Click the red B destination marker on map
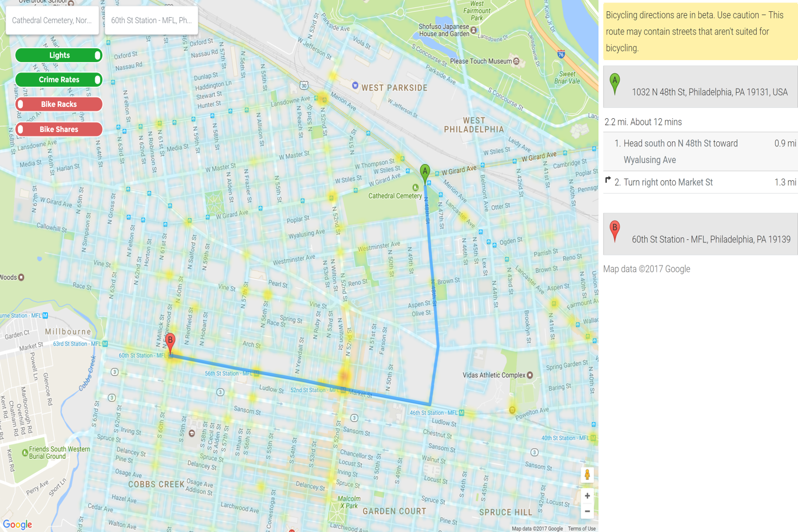The width and height of the screenshot is (798, 532). point(170,343)
